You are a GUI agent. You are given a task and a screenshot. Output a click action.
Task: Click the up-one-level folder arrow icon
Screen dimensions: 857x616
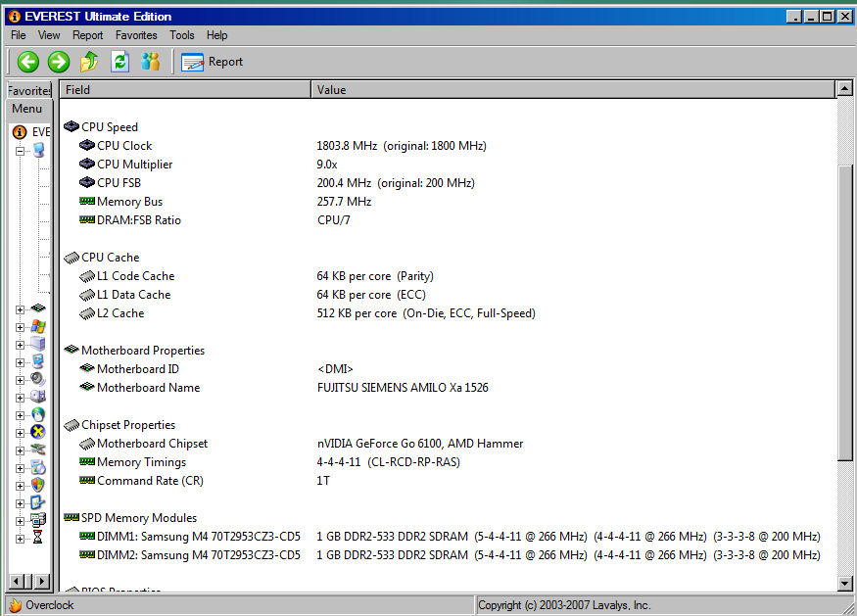89,62
